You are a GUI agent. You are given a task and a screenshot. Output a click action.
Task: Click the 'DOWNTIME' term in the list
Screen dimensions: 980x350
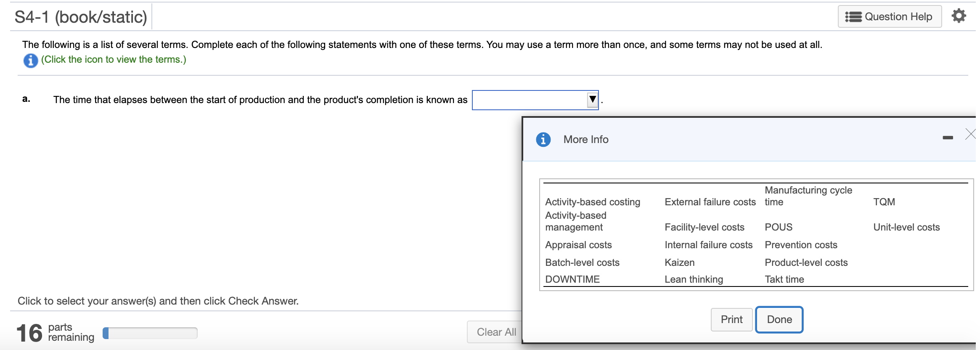572,279
